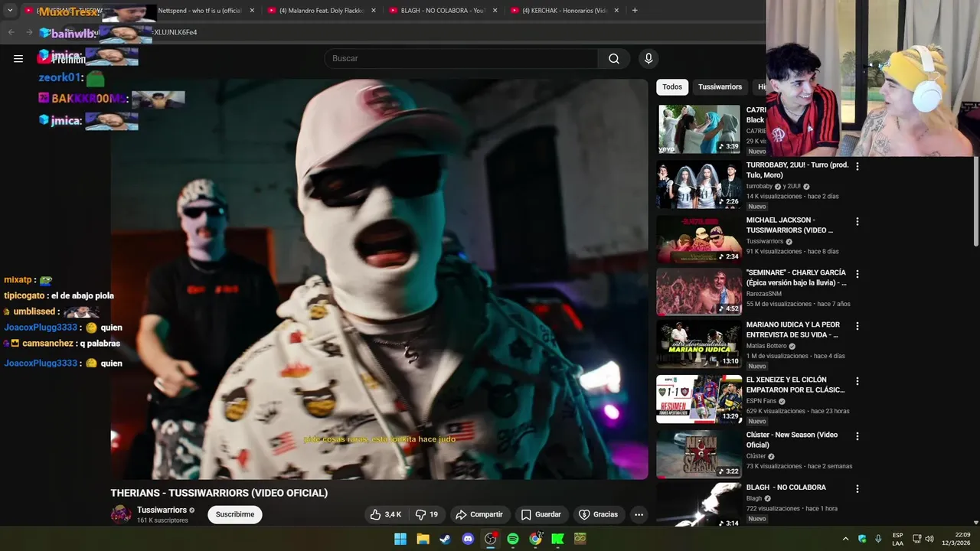Click the THERIANS video player
Viewport: 980px width, 551px height.
tap(380, 279)
